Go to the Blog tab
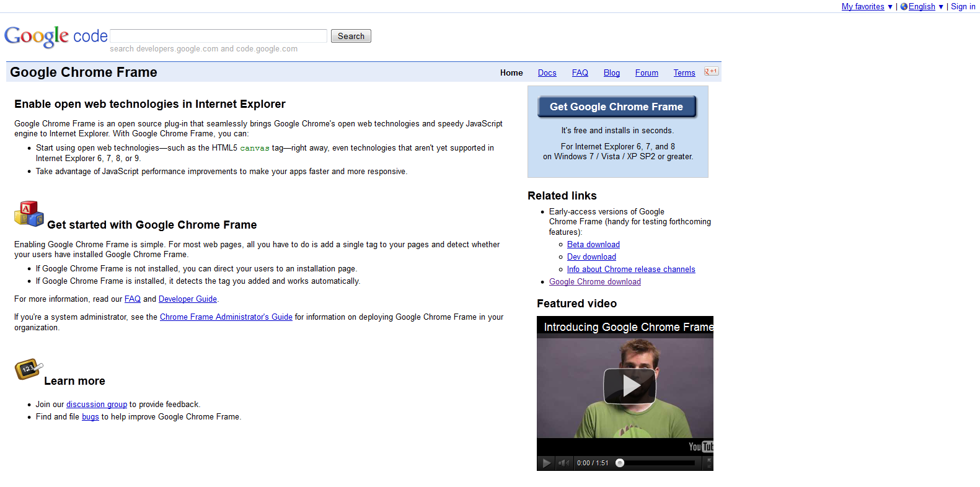This screenshot has height=487, width=980. pos(612,72)
